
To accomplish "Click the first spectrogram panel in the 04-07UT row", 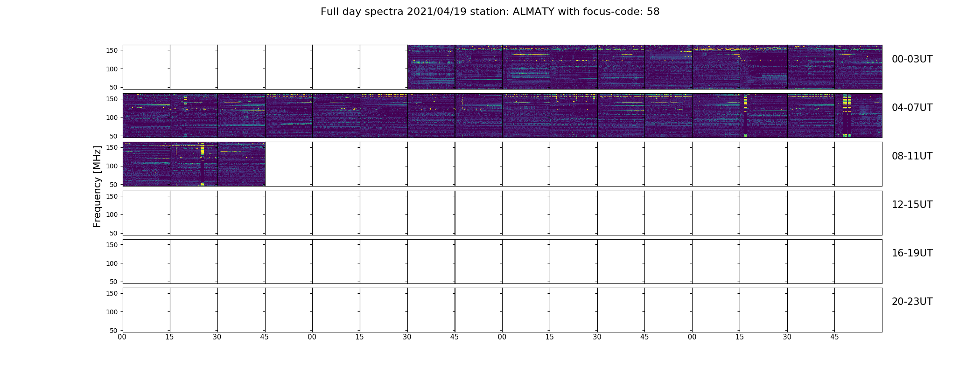I will click(x=147, y=116).
